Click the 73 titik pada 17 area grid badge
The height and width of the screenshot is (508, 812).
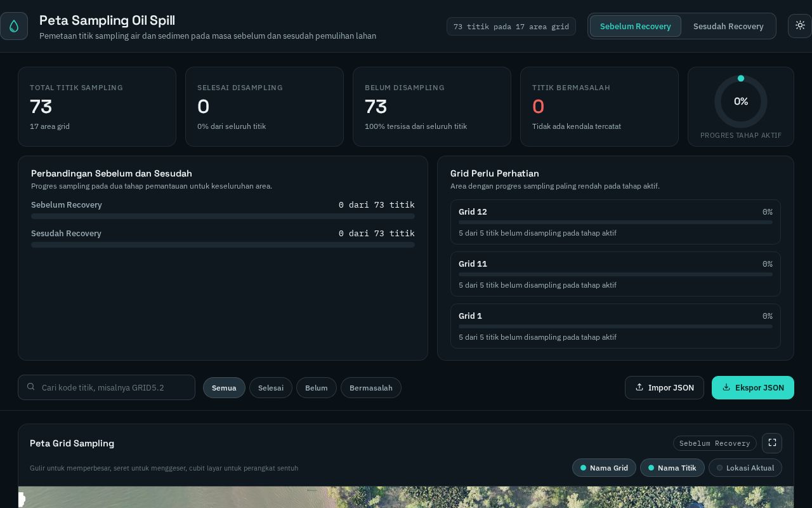pos(511,27)
